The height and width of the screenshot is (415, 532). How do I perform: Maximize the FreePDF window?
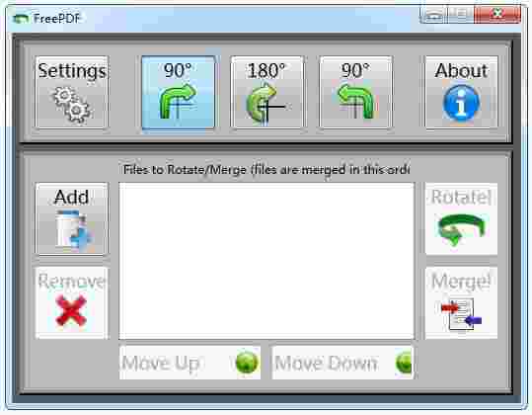(461, 14)
